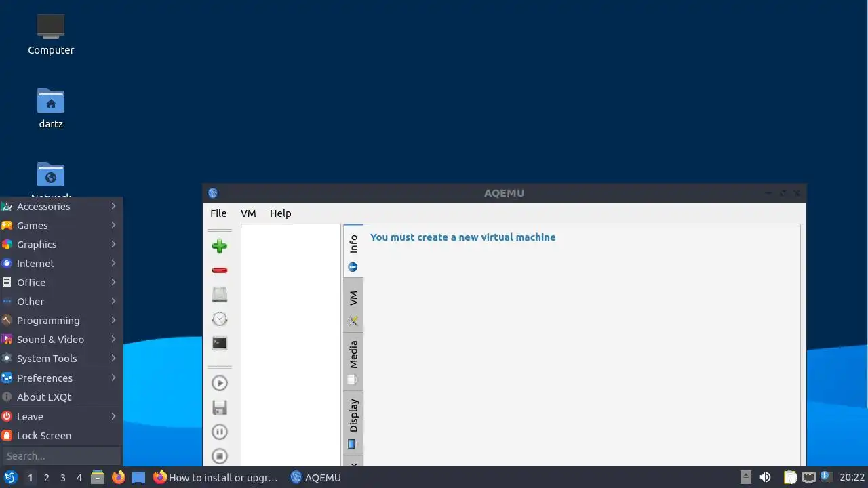Switch to the Firefox 'How to install' task
The width and height of the screenshot is (868, 488).
click(x=217, y=477)
